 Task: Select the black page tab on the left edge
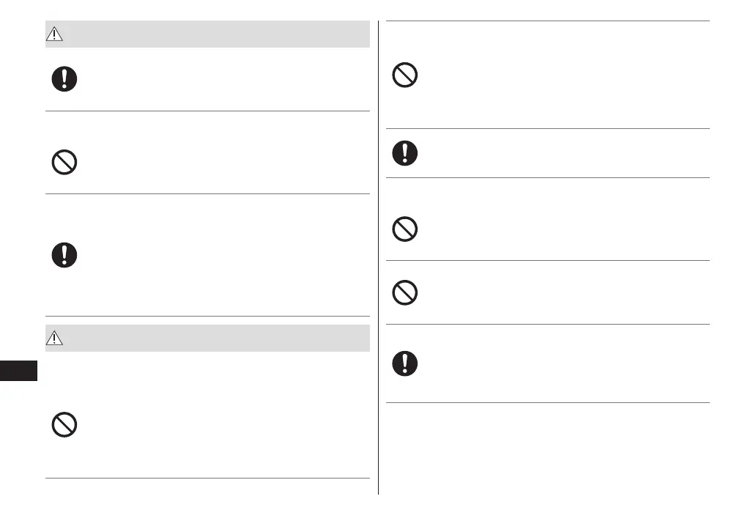[x=18, y=372]
